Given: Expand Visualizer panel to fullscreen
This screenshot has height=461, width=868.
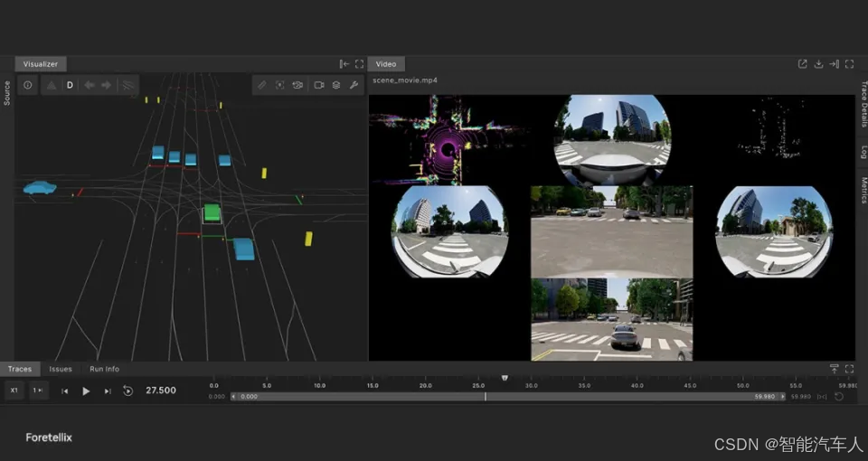Looking at the screenshot, I should point(359,64).
